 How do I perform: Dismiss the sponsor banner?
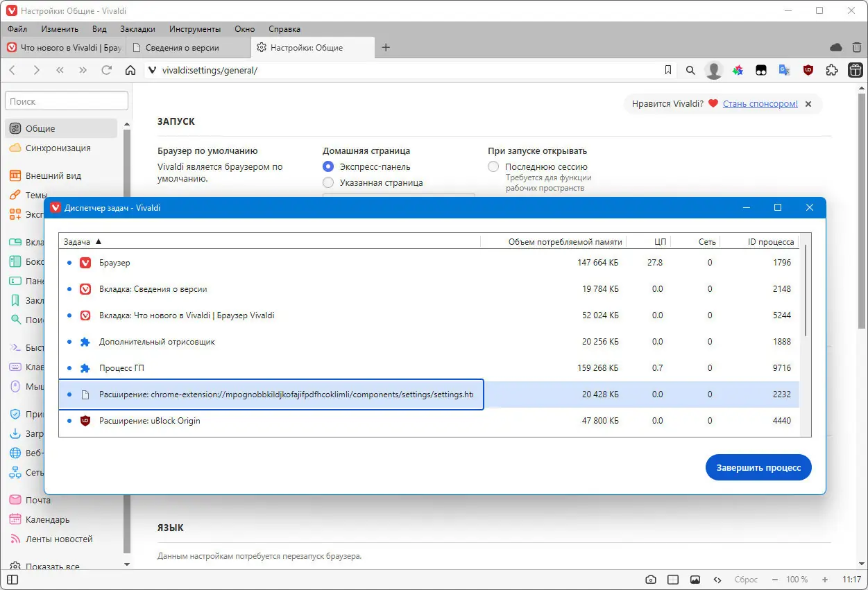click(808, 104)
